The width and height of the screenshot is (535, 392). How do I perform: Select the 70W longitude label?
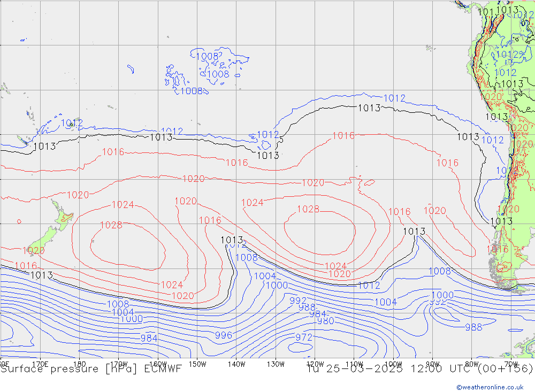(x=511, y=364)
